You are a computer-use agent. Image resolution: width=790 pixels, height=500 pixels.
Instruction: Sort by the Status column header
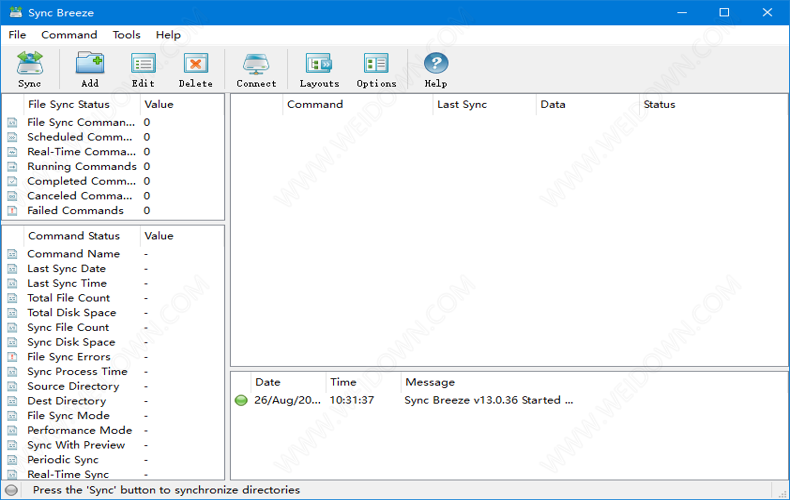[713, 104]
